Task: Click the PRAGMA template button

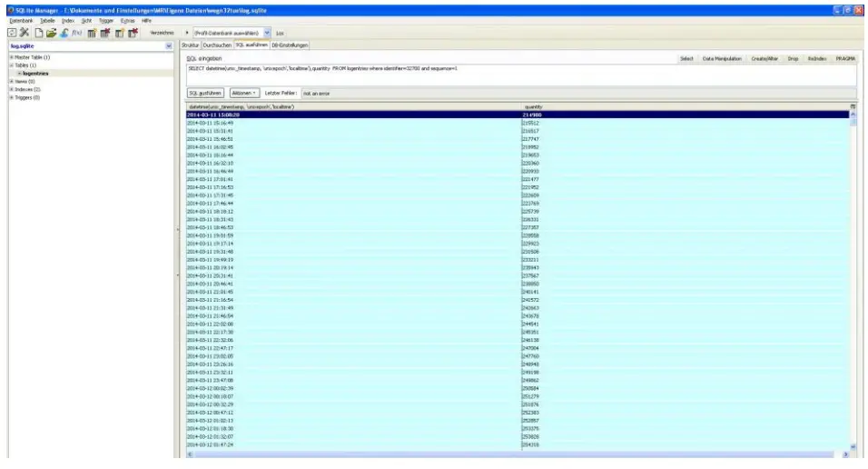Action: 845,59
